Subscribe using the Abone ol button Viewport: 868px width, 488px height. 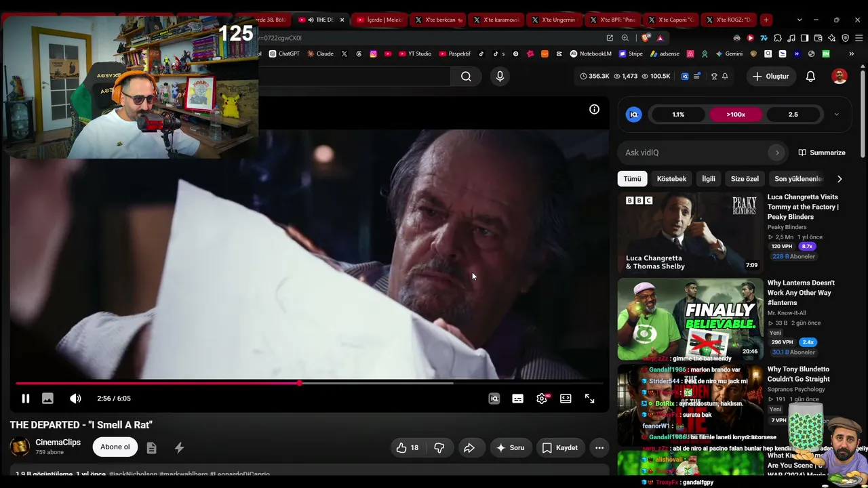[x=115, y=447]
